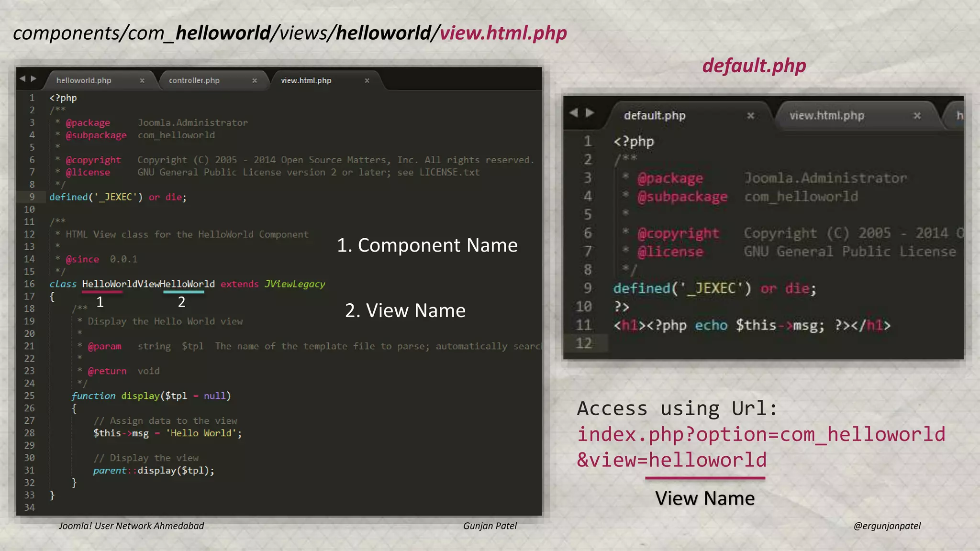Select the default.php tab in right editor
Image resolution: width=980 pixels, height=551 pixels.
click(655, 115)
